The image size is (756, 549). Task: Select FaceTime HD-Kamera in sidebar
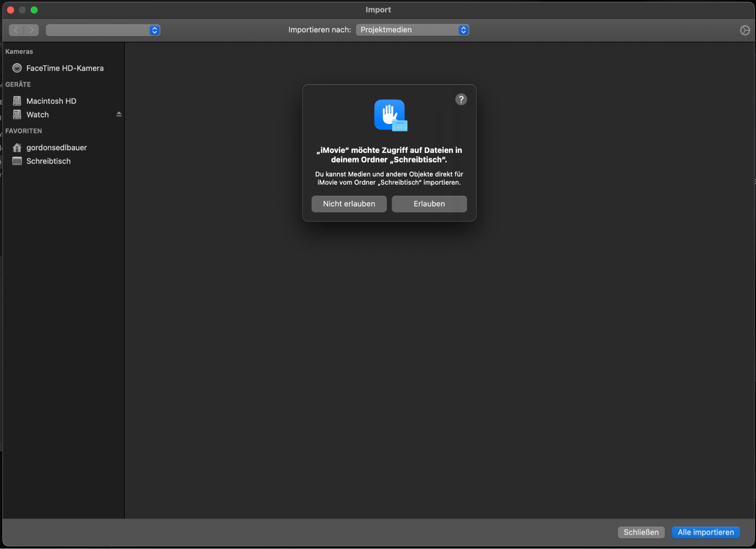pyautogui.click(x=64, y=68)
